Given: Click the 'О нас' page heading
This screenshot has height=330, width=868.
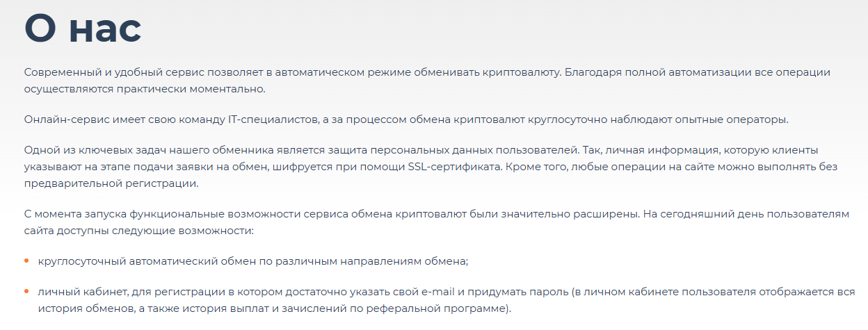Looking at the screenshot, I should pos(83,28).
